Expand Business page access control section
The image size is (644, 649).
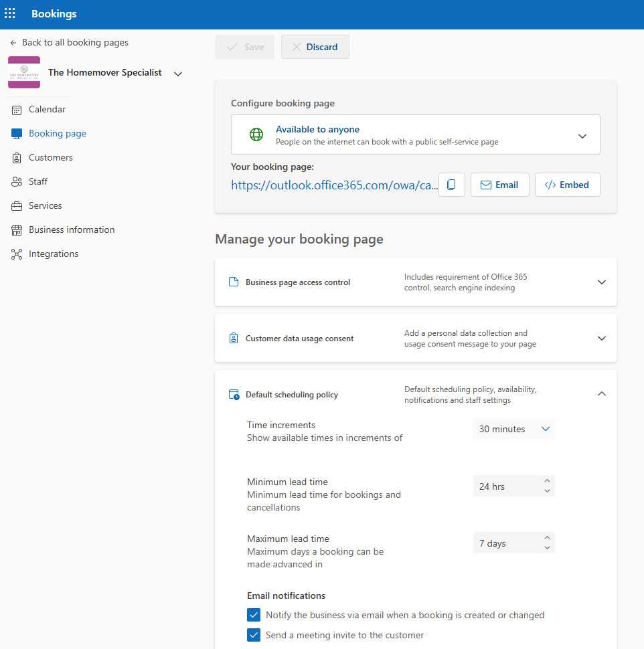click(602, 282)
